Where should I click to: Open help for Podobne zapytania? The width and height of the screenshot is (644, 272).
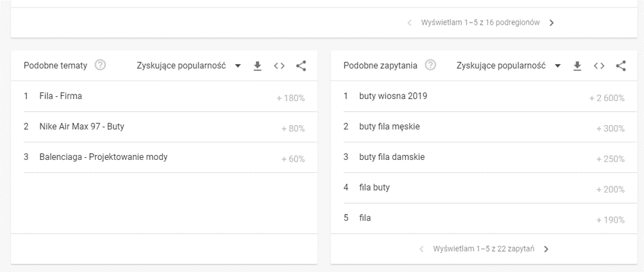[x=430, y=65]
